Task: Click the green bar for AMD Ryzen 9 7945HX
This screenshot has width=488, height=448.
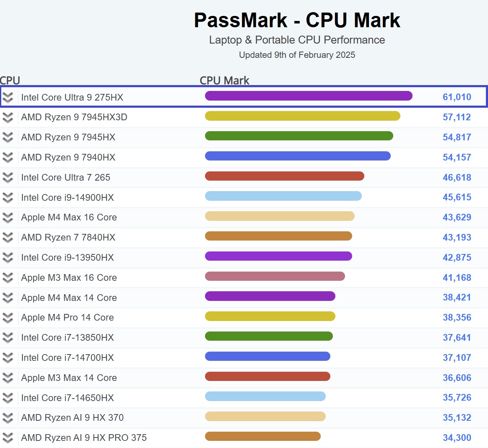Action: [299, 136]
